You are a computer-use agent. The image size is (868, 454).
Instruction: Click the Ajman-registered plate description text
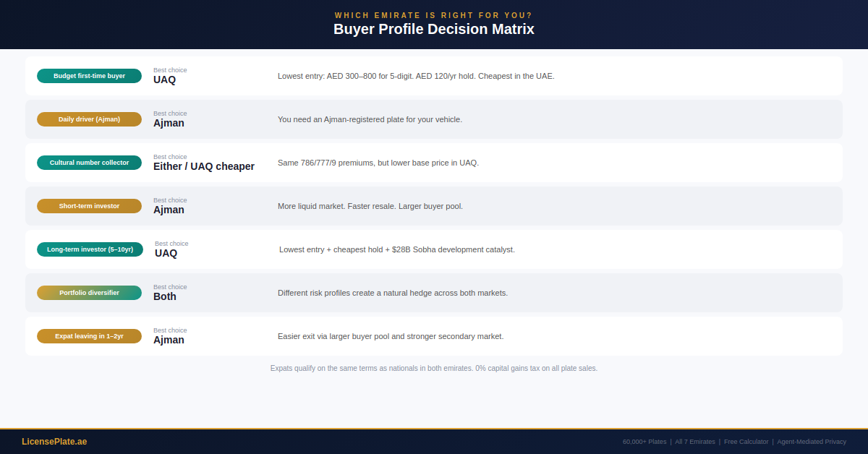[x=370, y=119]
